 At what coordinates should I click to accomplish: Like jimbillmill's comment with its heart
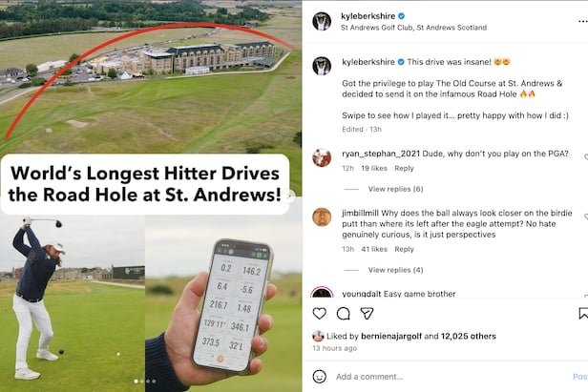585,217
